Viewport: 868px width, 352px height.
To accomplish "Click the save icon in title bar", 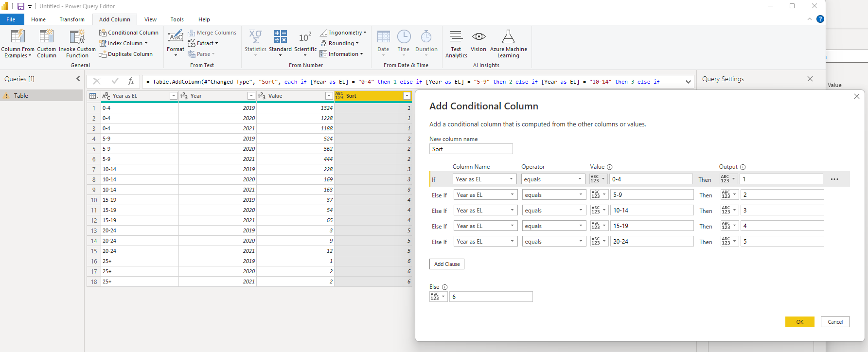I will tap(21, 6).
